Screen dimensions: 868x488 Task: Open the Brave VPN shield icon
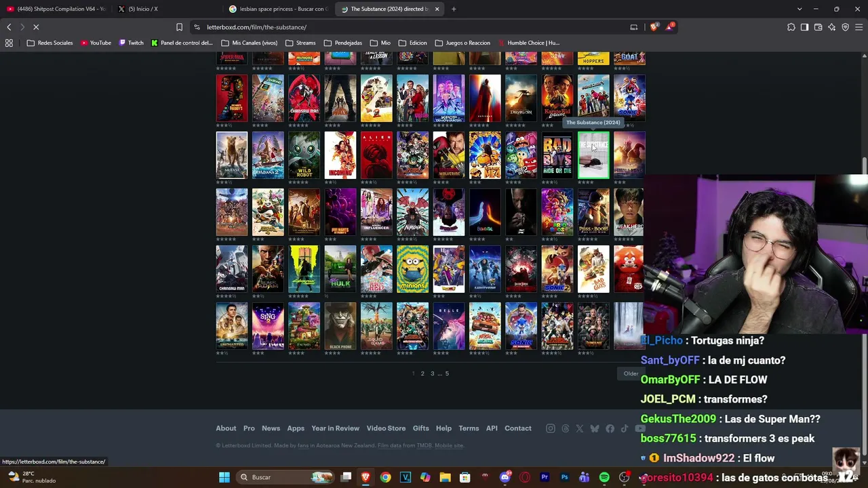(845, 27)
